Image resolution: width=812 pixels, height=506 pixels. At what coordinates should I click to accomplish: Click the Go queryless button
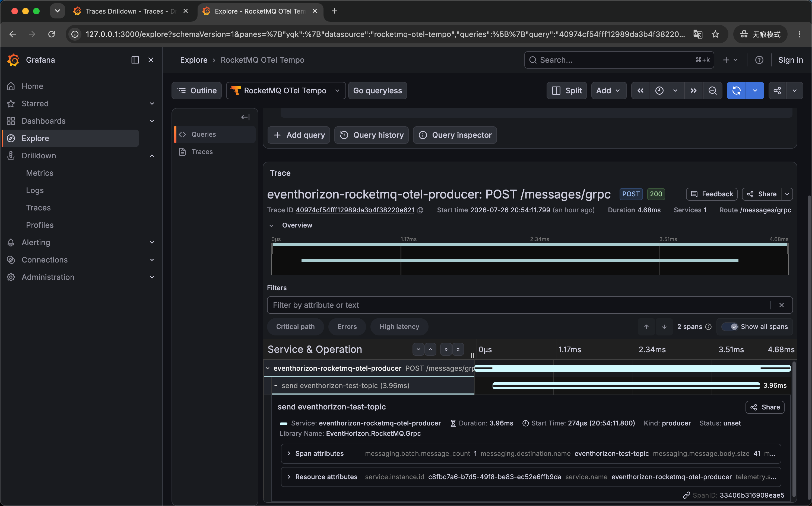point(378,91)
